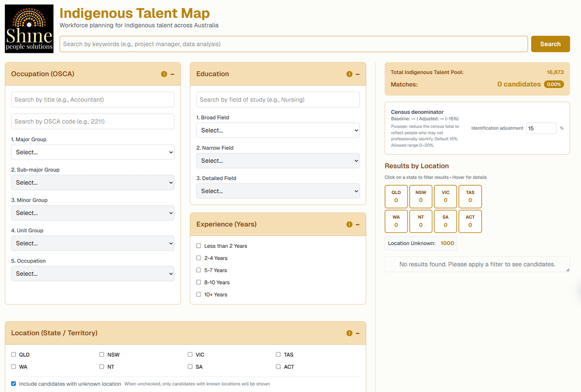Open the Broad Field dropdown
Screen dimensions: 581x392
pos(277,130)
